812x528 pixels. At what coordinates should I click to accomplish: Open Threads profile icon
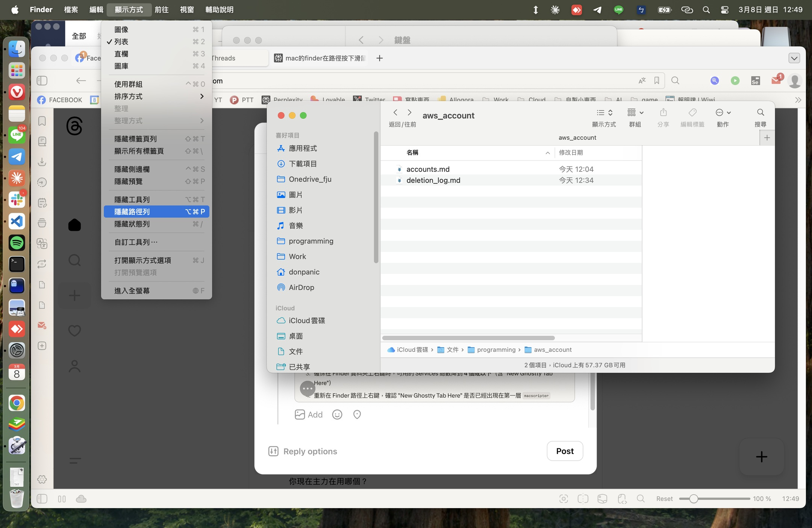pyautogui.click(x=74, y=366)
